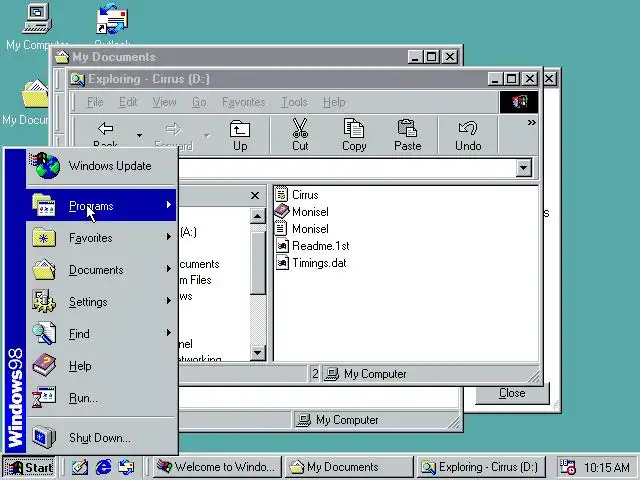Click the Cut scissors toolbar button
Image resolution: width=640 pixels, height=480 pixels.
tap(300, 135)
